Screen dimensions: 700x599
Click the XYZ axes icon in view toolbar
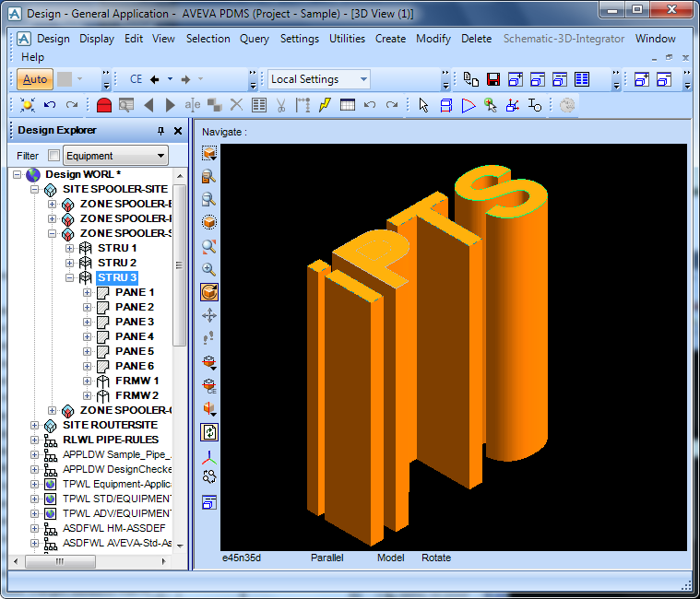click(209, 456)
